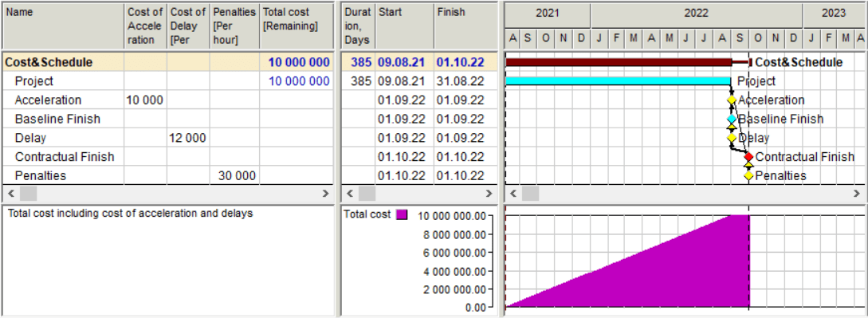The image size is (868, 318).
Task: Click Project's 385 duration cell
Action: click(358, 81)
